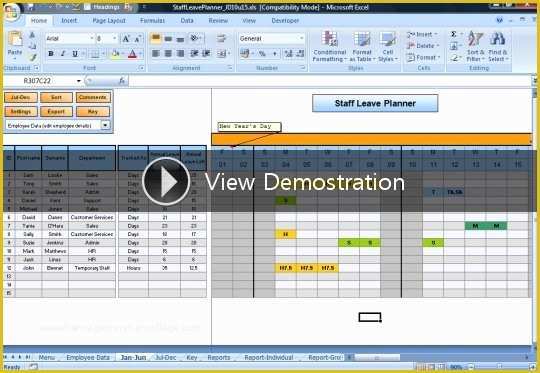This screenshot has width=540, height=373.
Task: Toggle Wrap Text option
Action: (221, 39)
